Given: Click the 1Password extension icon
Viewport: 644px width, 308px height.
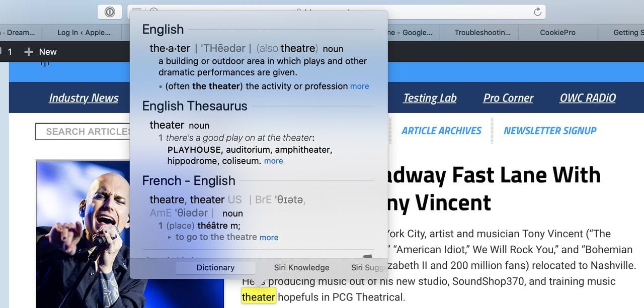Looking at the screenshot, I should pos(110,12).
